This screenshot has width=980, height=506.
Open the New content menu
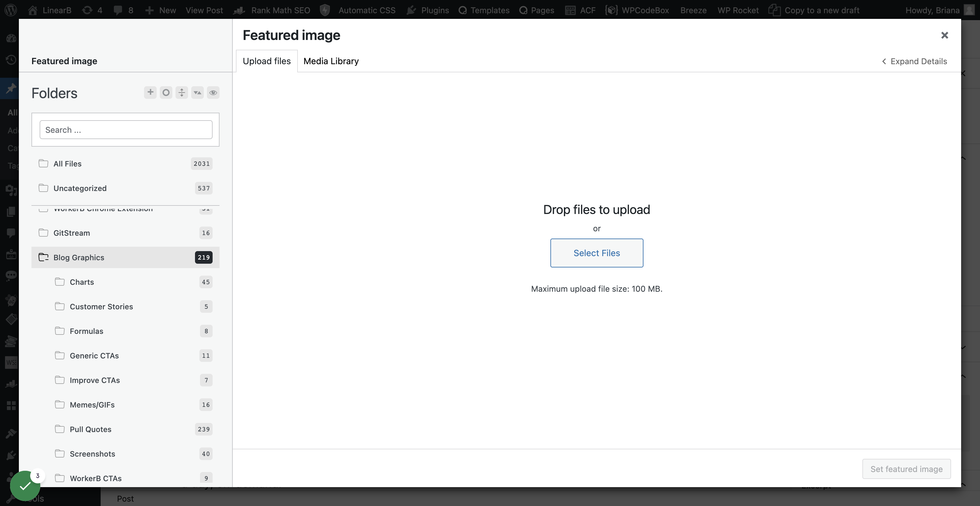coord(160,10)
